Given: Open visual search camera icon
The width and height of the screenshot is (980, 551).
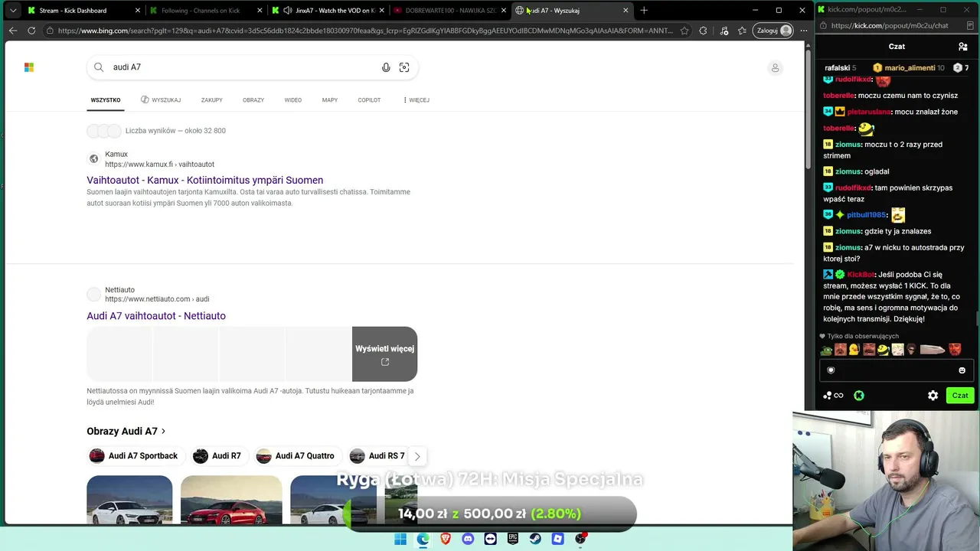Looking at the screenshot, I should pos(404,67).
